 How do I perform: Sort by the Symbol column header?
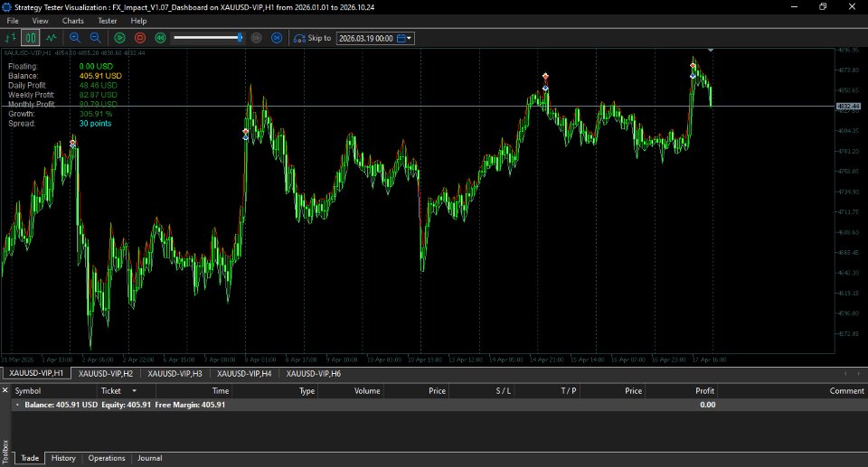tap(54, 390)
